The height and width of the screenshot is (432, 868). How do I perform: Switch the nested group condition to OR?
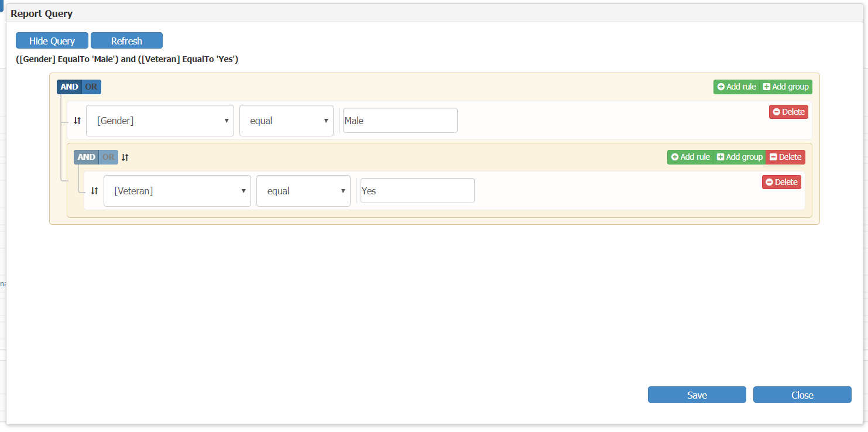point(108,157)
